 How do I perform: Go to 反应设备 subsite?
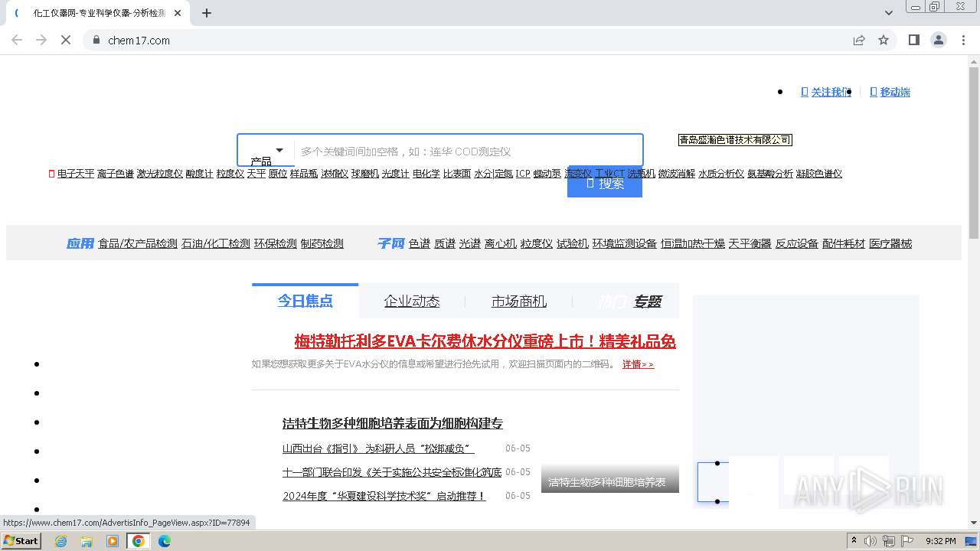(797, 243)
